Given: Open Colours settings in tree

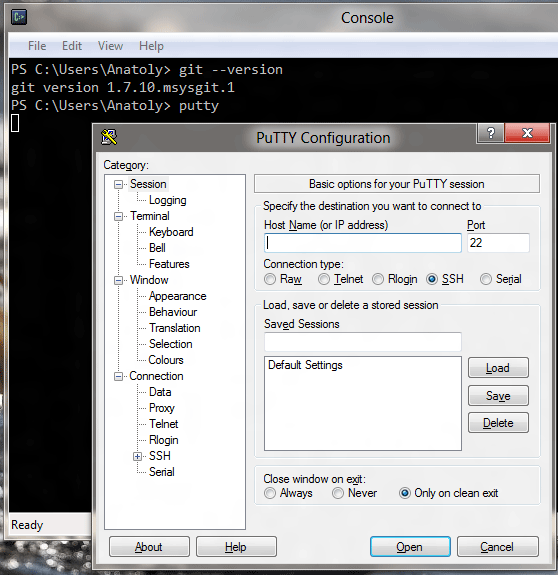Looking at the screenshot, I should [166, 360].
